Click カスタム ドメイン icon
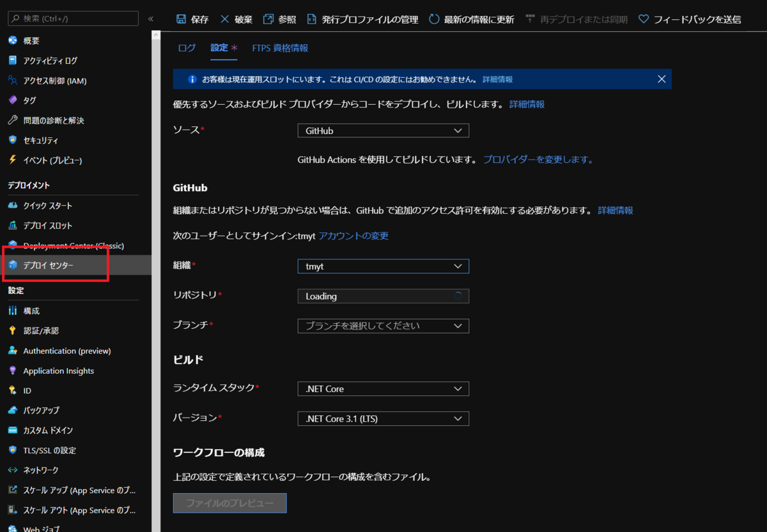 [12, 430]
